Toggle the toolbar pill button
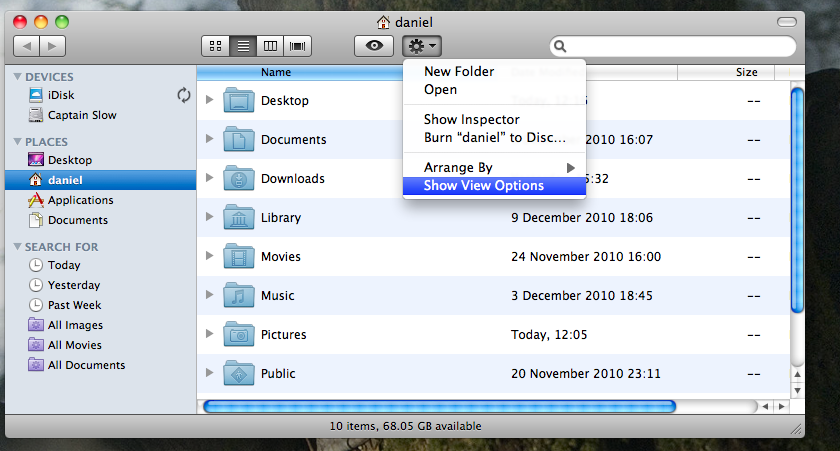840x451 pixels. (x=786, y=22)
